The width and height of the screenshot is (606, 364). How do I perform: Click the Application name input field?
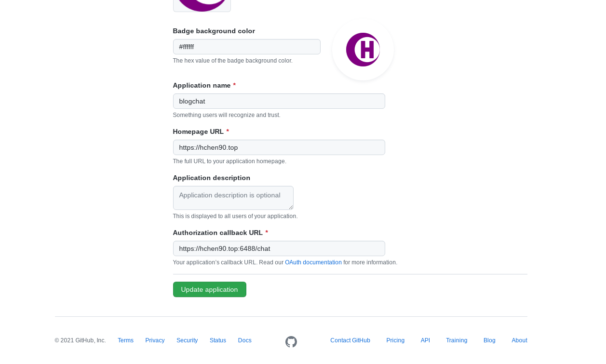[279, 101]
